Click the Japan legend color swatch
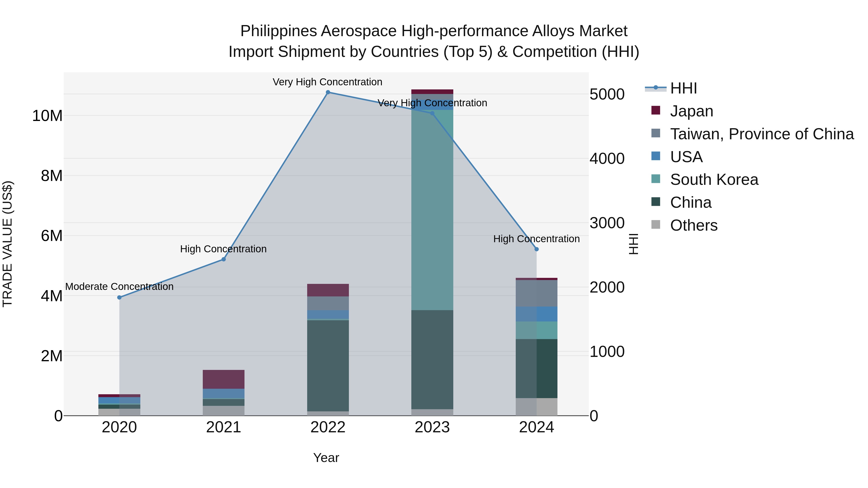The image size is (868, 488). coord(656,110)
